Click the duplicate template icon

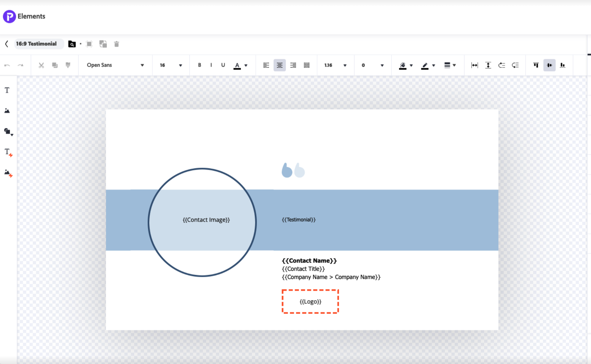click(x=103, y=44)
